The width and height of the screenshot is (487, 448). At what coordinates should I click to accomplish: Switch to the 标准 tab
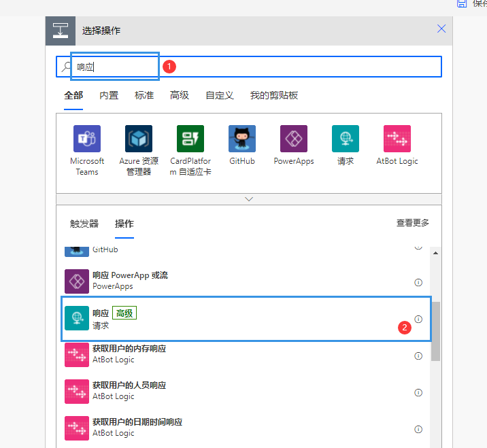(144, 95)
